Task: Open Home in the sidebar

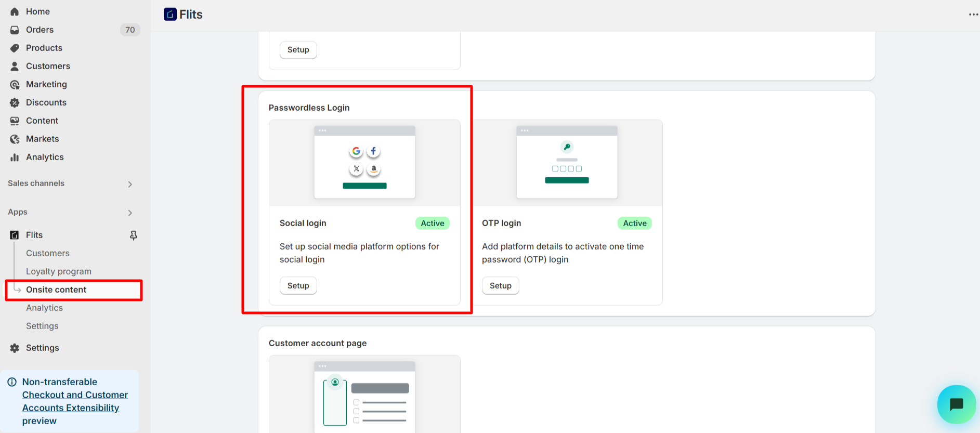Action: tap(38, 11)
